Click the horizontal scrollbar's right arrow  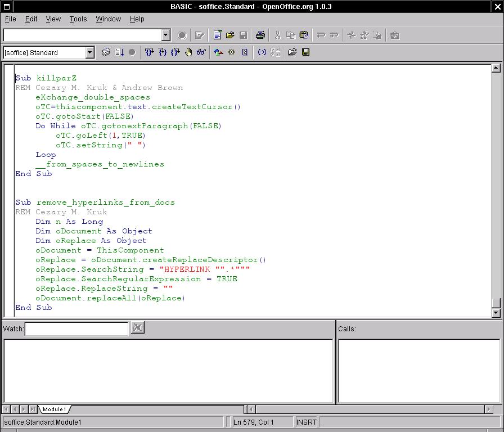[x=489, y=409]
